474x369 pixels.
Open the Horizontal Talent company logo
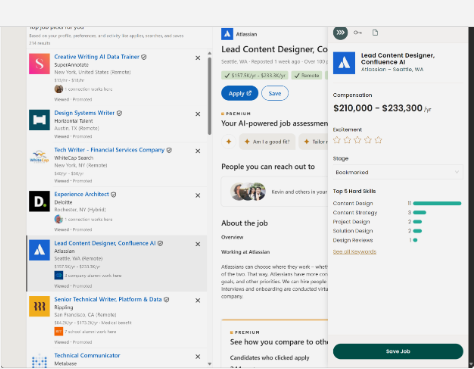click(39, 120)
